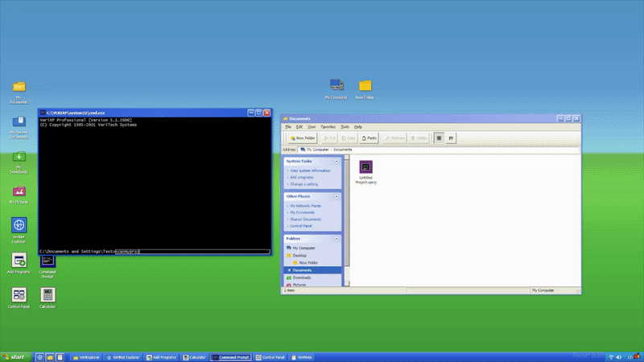Switch to Control Panel taskbar button

[x=270, y=357]
